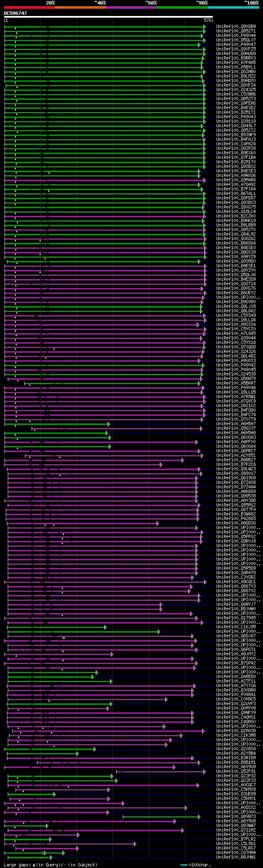
Task: Select the UniRef100_B8ASK4 label
Action: click(236, 243)
